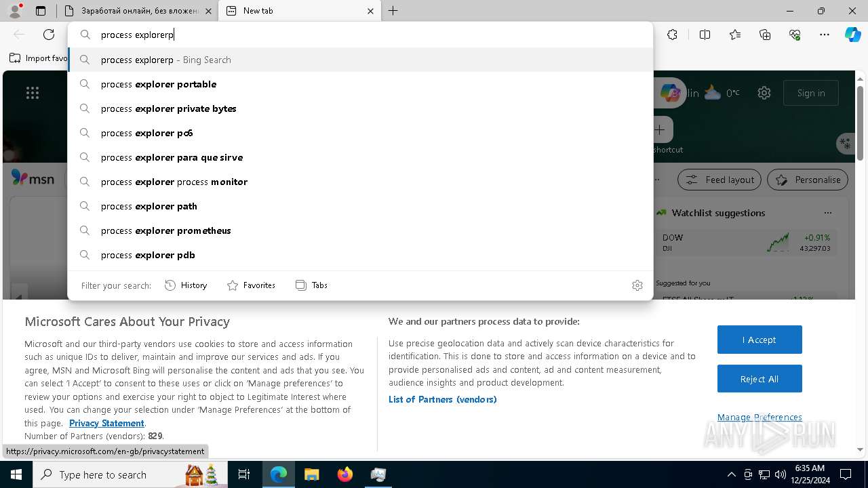Click the last pinned taskbar app icon

coord(378,474)
